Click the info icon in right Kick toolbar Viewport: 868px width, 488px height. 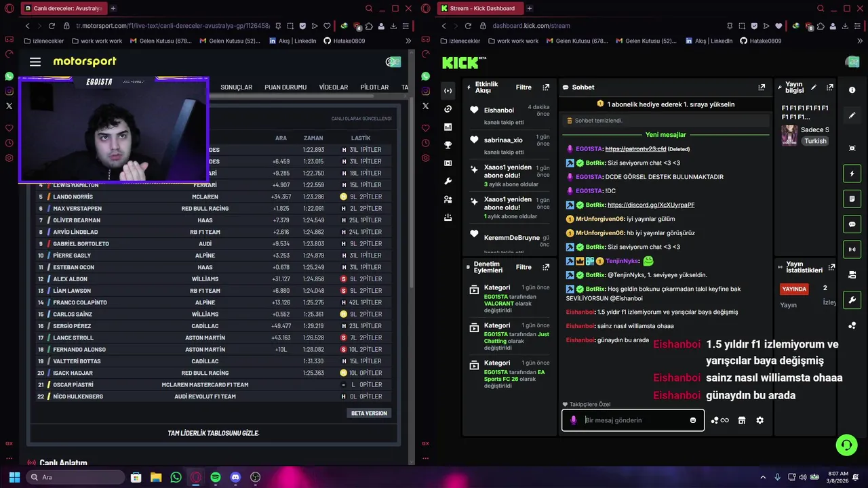tap(852, 90)
